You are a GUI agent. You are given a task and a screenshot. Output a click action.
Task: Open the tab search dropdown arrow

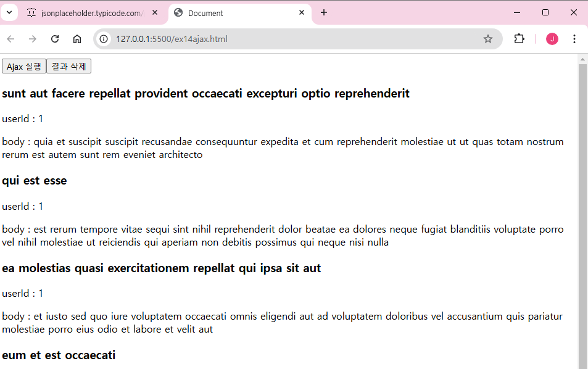tap(9, 13)
